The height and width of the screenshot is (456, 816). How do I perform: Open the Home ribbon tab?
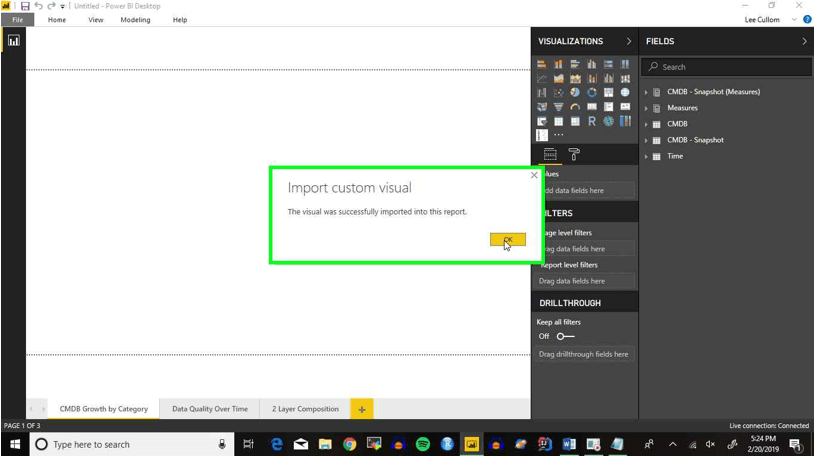[x=57, y=20]
